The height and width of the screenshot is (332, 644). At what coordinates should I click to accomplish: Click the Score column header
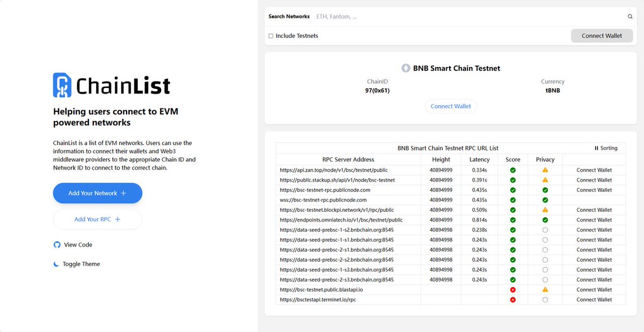(x=513, y=159)
